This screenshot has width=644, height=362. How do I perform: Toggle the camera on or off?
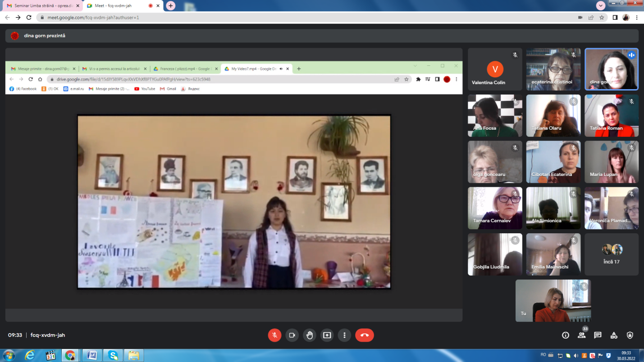(x=292, y=335)
